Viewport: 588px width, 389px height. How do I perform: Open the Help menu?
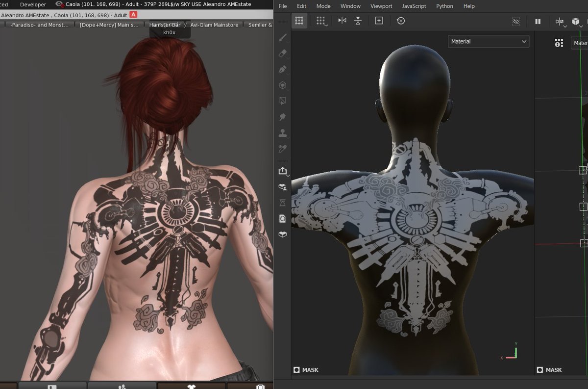click(469, 6)
